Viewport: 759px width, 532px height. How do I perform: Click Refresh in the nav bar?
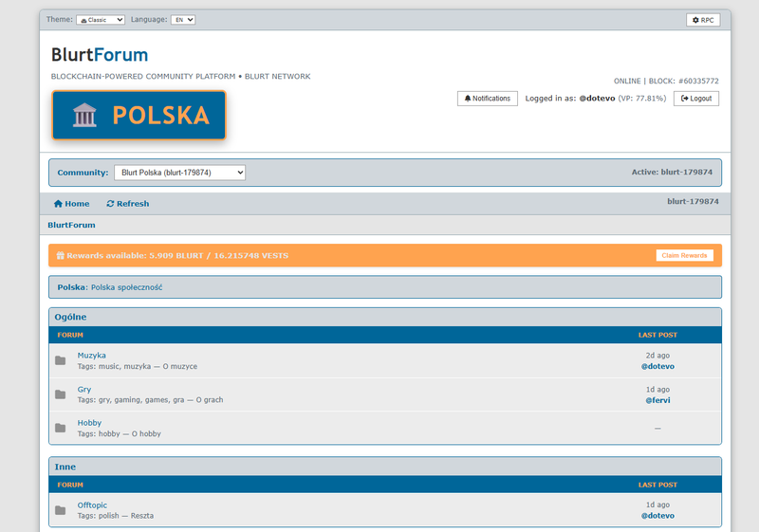(128, 204)
